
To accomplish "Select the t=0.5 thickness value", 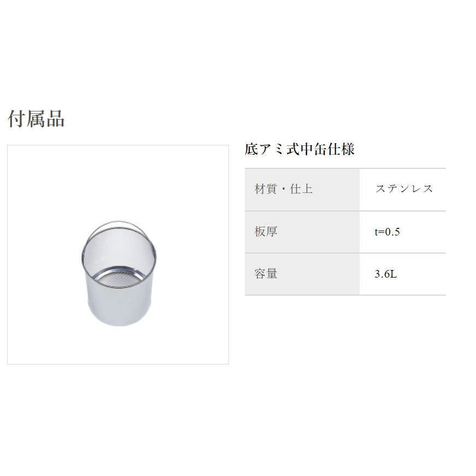I will click(387, 232).
